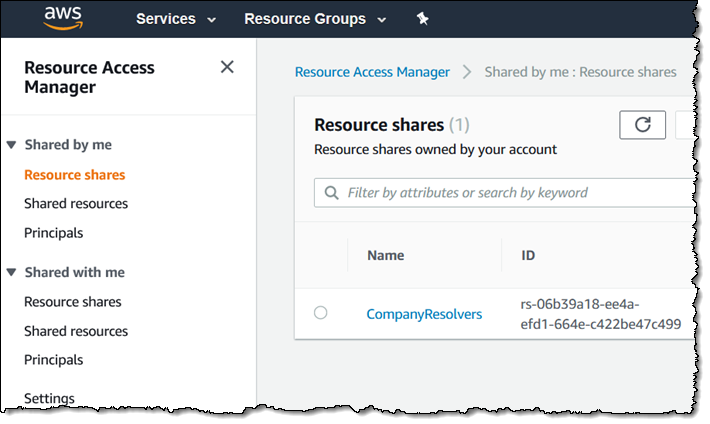This screenshot has height=424, width=710.
Task: Open Shared resources under Shared with me
Action: pyautogui.click(x=76, y=331)
